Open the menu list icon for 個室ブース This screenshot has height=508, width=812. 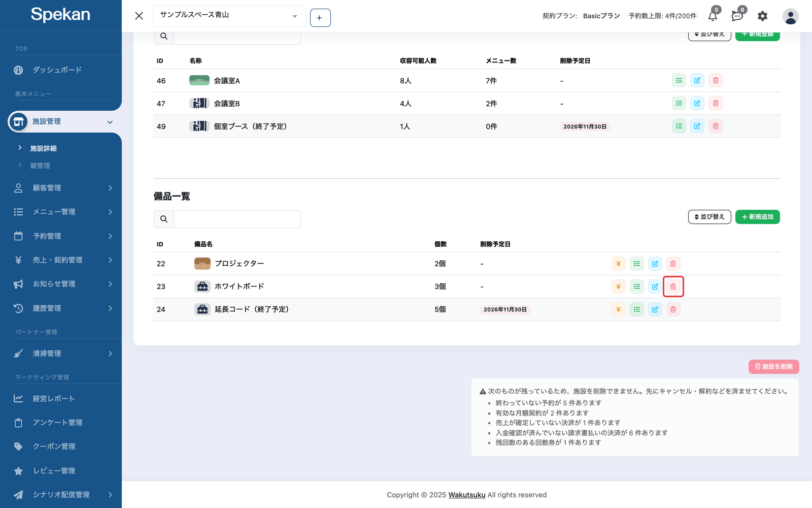coord(679,126)
